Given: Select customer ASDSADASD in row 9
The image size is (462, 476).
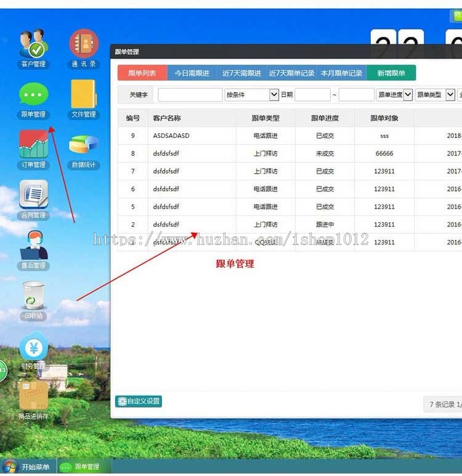Looking at the screenshot, I should [171, 135].
